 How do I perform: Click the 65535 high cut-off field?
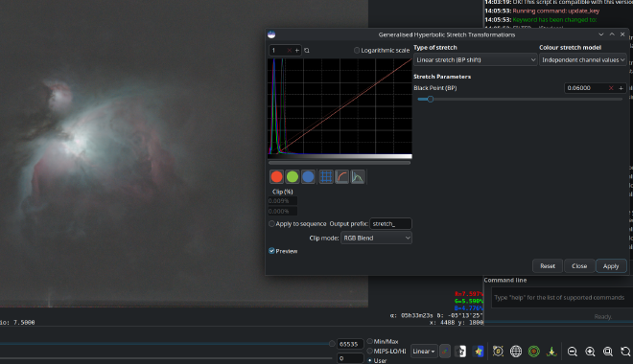[x=350, y=344]
